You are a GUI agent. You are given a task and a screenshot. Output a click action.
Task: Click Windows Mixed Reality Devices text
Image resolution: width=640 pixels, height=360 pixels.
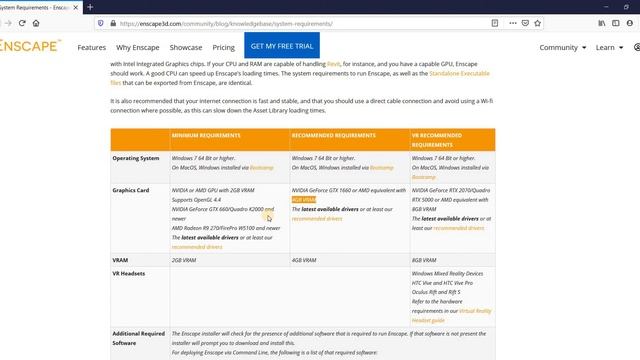(447, 273)
